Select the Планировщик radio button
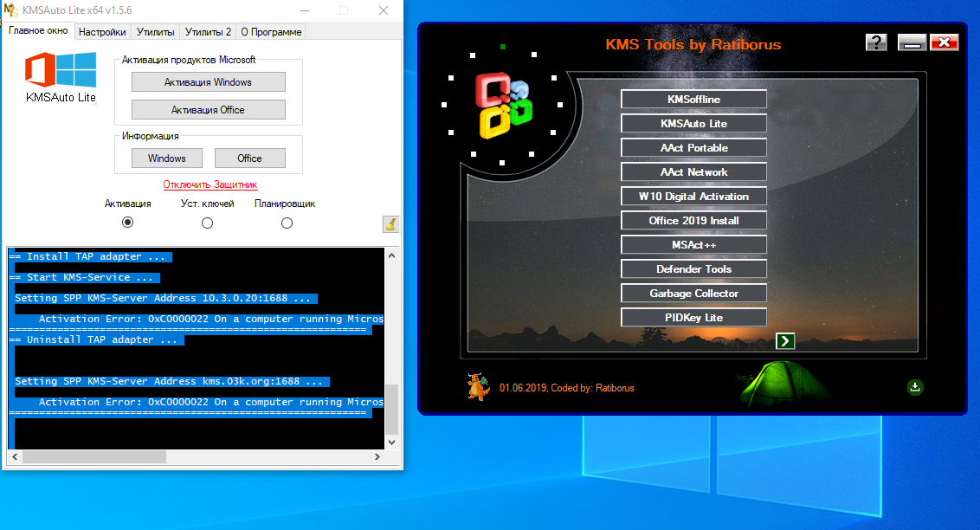The height and width of the screenshot is (530, 980). coord(287,223)
